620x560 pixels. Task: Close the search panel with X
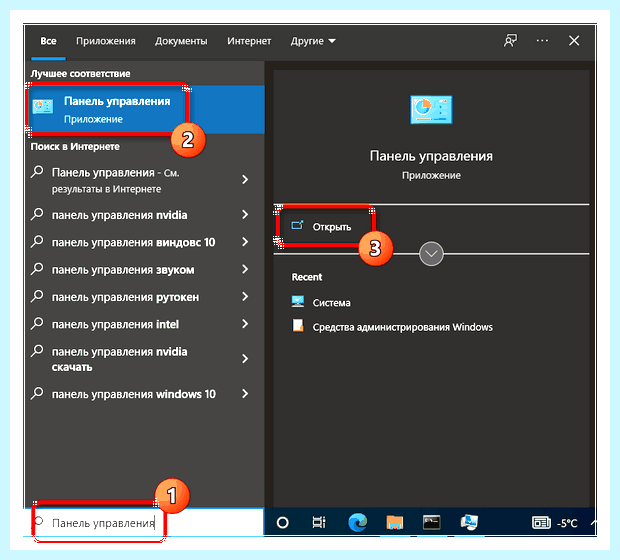click(x=574, y=40)
